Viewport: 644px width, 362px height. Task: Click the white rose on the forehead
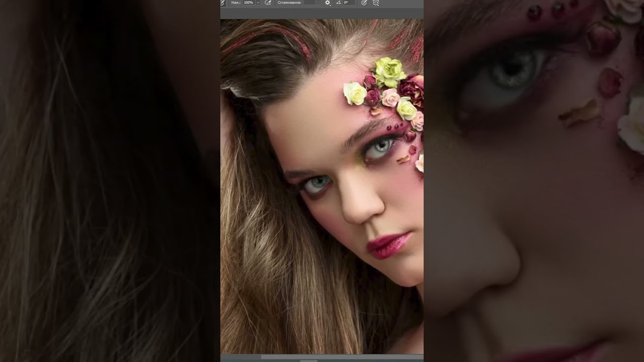tap(355, 94)
